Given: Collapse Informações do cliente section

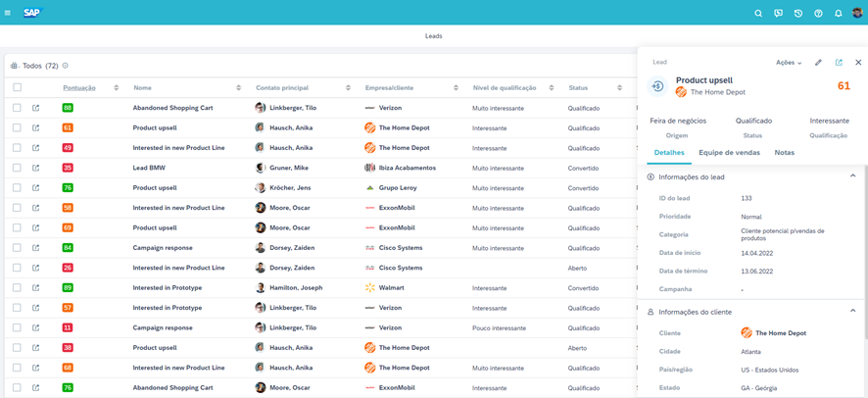Looking at the screenshot, I should pos(853,312).
